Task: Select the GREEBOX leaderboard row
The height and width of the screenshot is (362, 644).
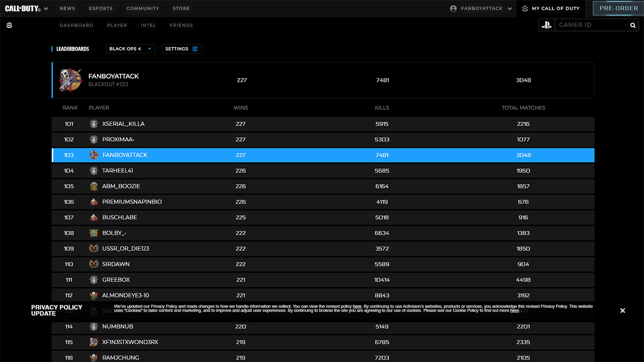Action: tap(323, 280)
